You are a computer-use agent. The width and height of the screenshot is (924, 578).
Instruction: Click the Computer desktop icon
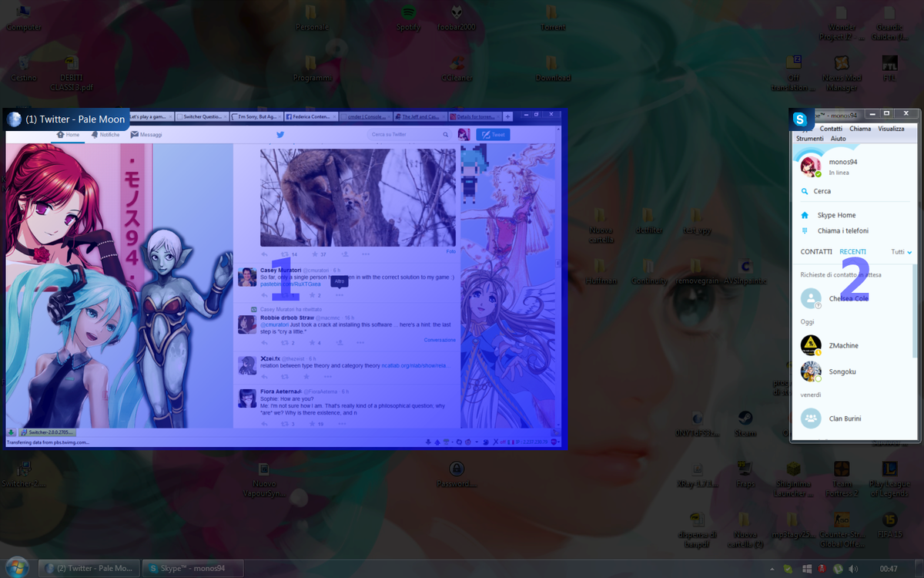(x=24, y=18)
